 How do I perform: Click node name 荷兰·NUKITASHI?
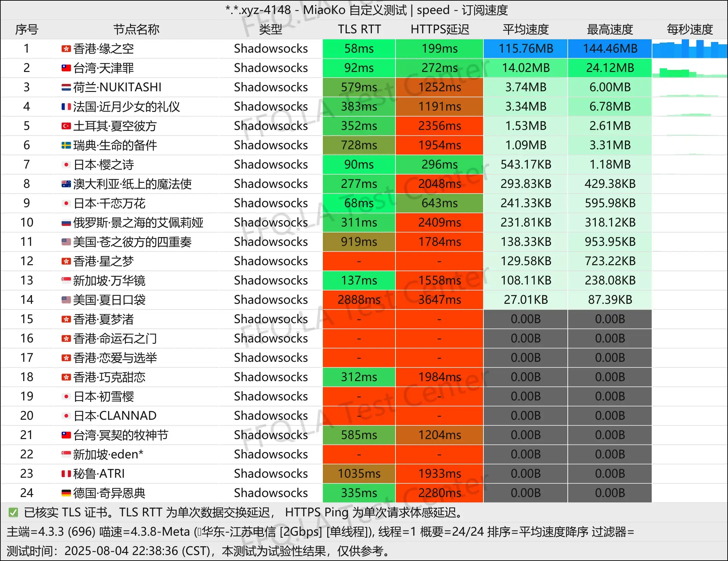pyautogui.click(x=117, y=88)
